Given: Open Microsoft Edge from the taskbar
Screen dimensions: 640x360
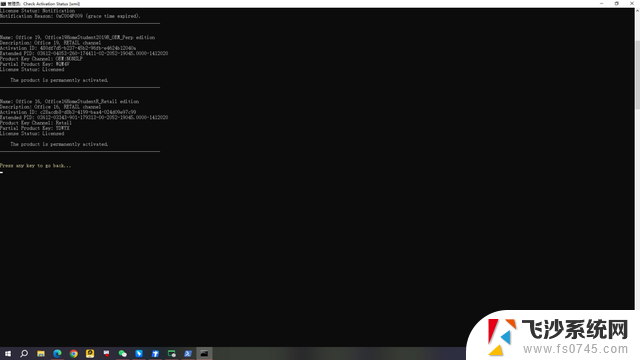Looking at the screenshot, I should 57,353.
